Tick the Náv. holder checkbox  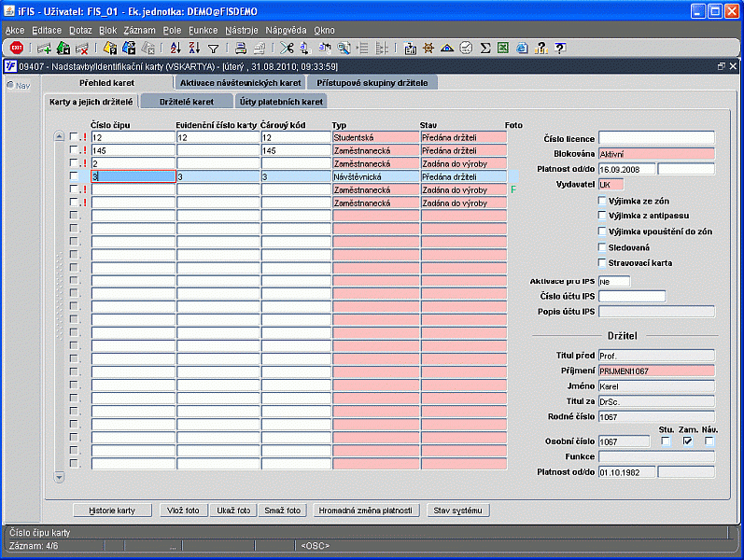click(x=709, y=441)
